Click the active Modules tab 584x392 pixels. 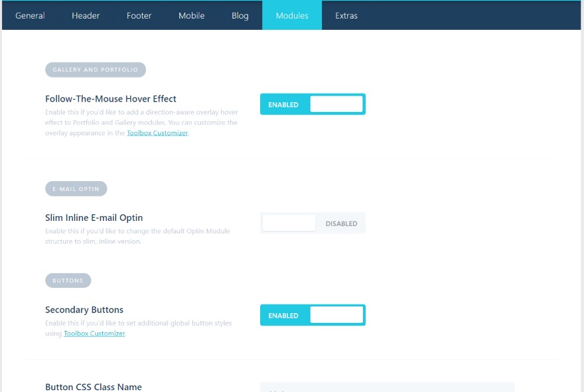(x=292, y=16)
